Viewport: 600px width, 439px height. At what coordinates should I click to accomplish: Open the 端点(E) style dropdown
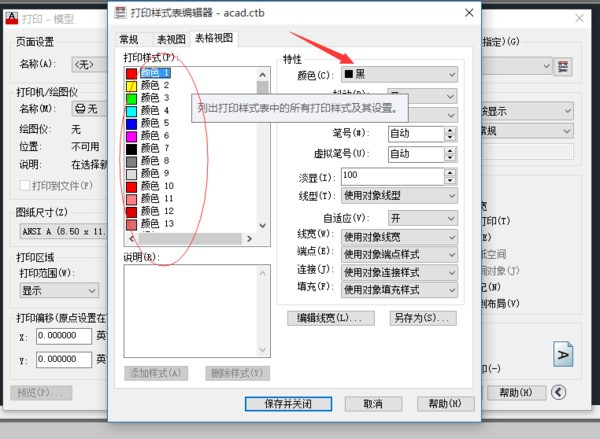(x=399, y=254)
